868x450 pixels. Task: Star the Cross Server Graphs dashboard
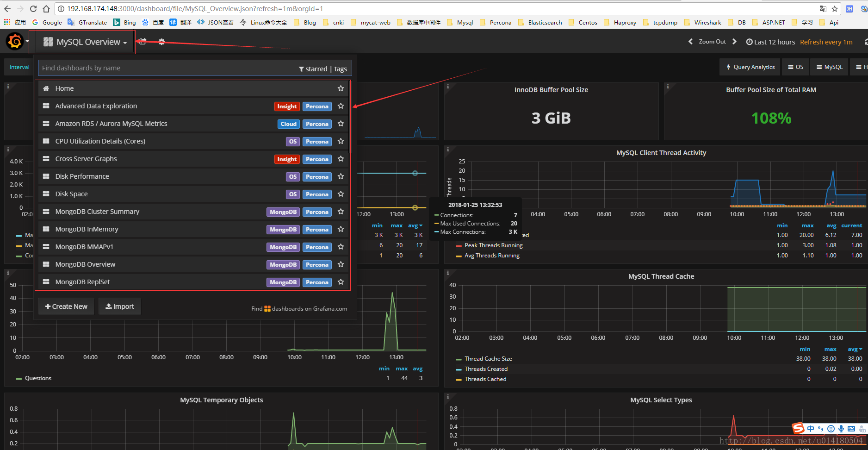(x=341, y=159)
